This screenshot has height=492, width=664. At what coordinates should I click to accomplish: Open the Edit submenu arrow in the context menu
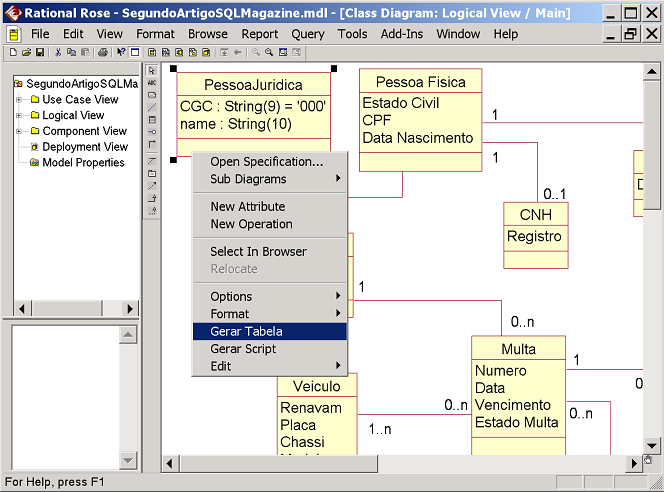click(x=338, y=365)
